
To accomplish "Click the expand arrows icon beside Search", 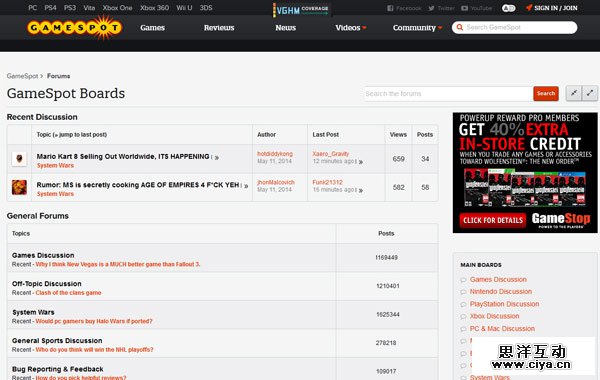I will point(590,93).
